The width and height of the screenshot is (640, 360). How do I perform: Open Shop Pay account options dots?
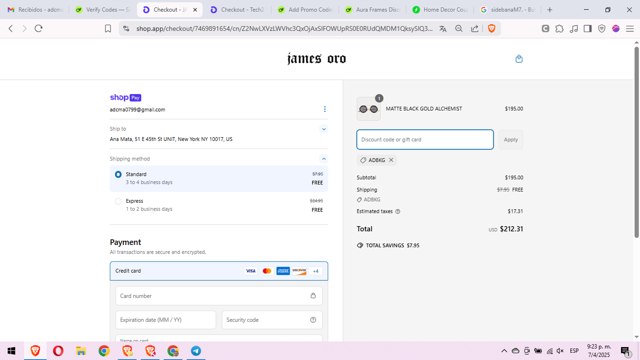[324, 109]
